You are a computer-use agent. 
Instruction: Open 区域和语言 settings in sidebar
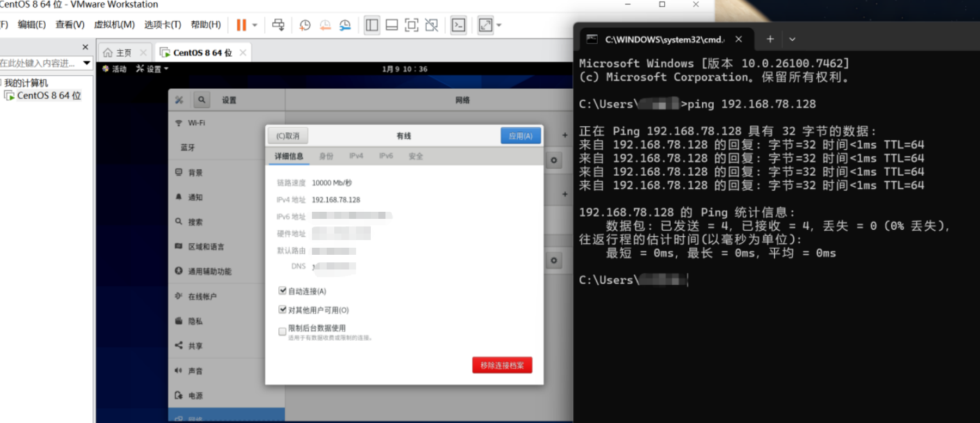coord(226,247)
